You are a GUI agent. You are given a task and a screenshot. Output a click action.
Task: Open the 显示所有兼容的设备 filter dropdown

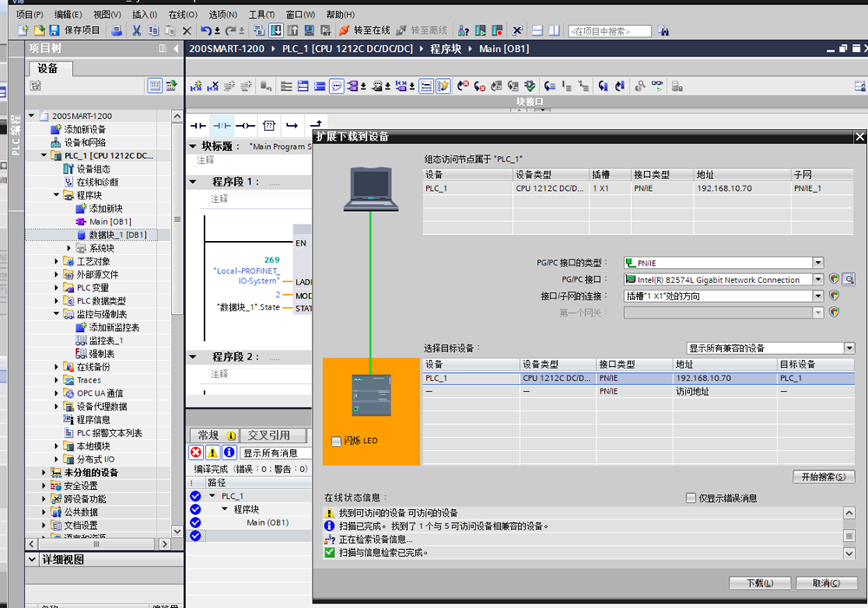[x=850, y=348]
